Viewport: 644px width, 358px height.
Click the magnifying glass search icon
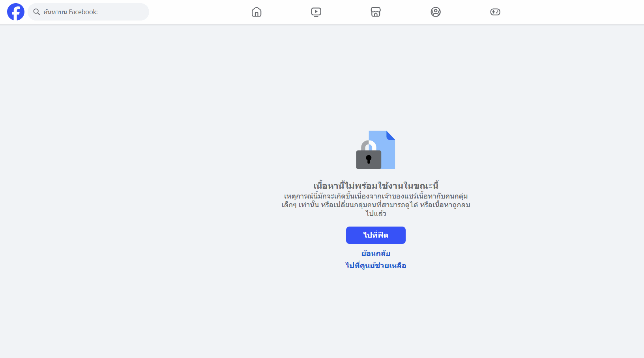[x=36, y=12]
